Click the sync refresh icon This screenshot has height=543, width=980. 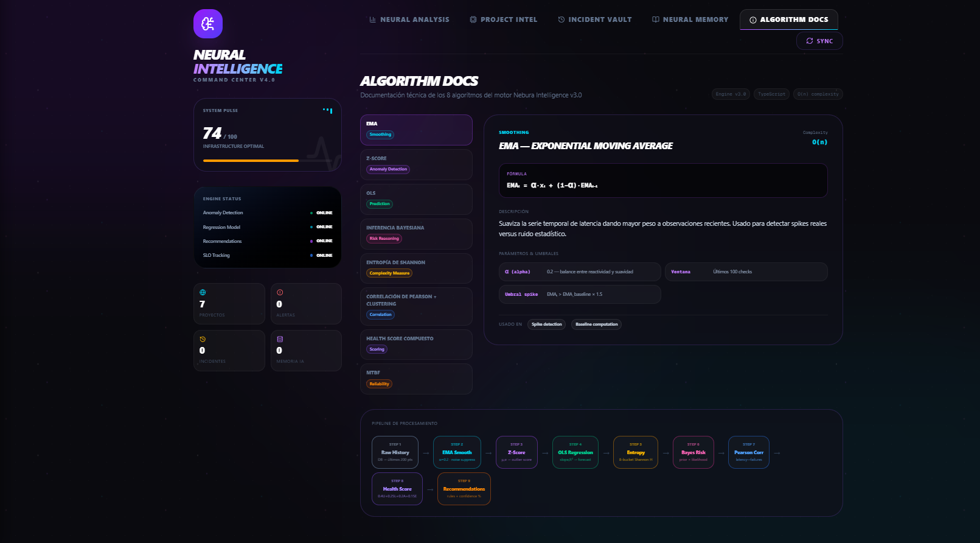(x=810, y=41)
